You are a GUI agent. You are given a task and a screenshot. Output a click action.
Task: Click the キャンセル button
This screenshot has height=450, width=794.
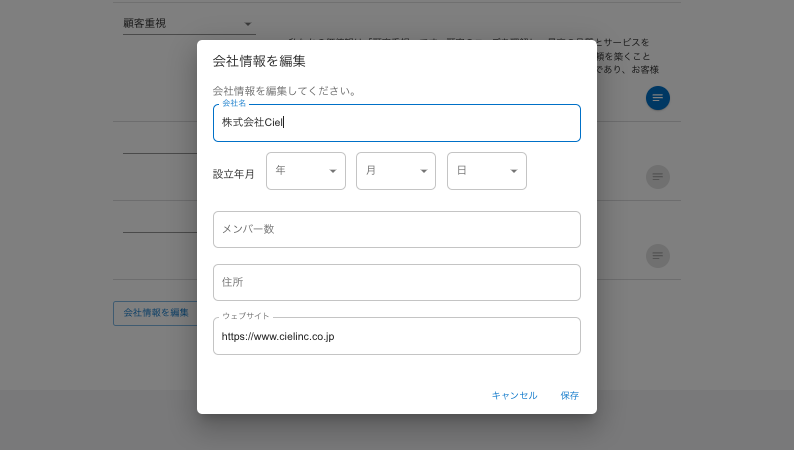click(x=514, y=395)
